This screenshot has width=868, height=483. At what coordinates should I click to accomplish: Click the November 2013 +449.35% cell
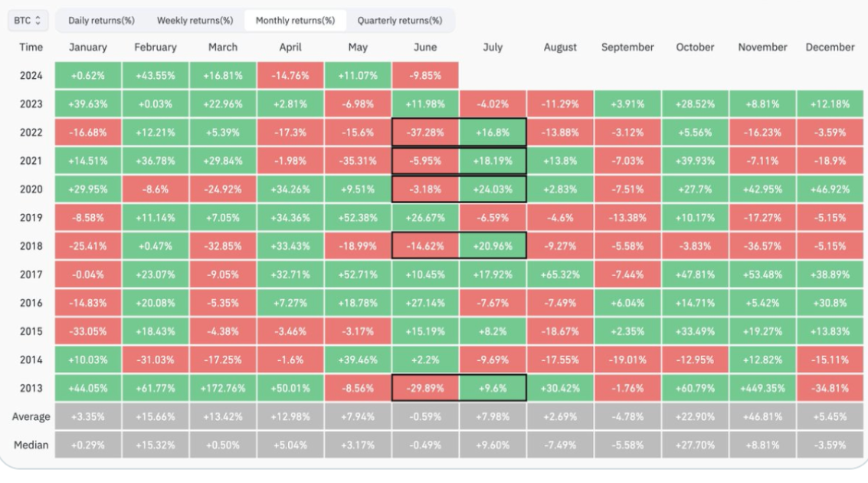click(x=762, y=388)
